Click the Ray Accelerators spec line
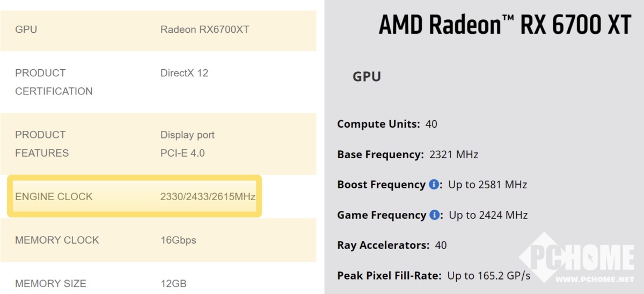This screenshot has height=294, width=644. (392, 245)
